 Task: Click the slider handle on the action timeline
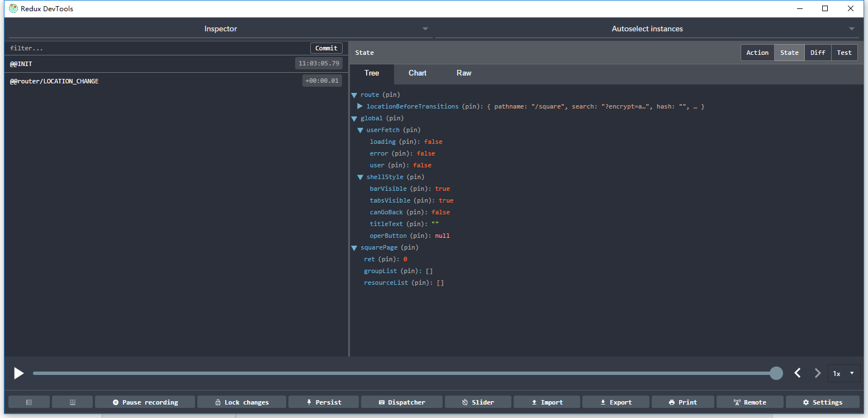pos(776,373)
